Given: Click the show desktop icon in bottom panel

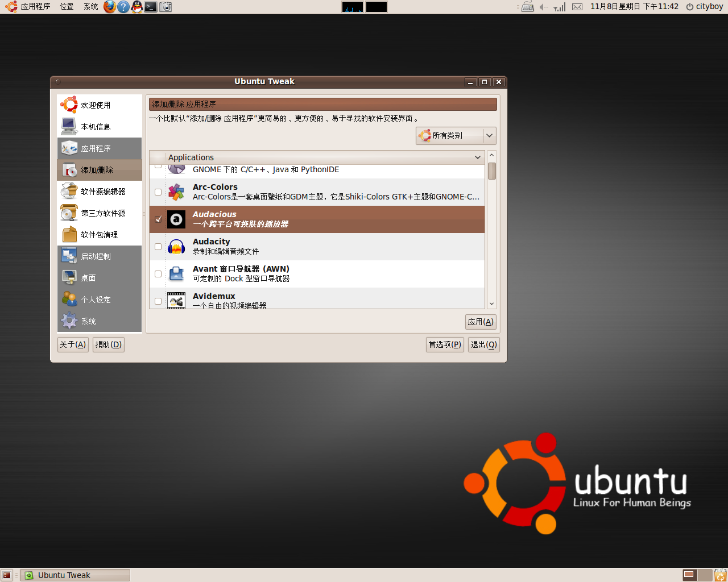Looking at the screenshot, I should tap(7, 575).
